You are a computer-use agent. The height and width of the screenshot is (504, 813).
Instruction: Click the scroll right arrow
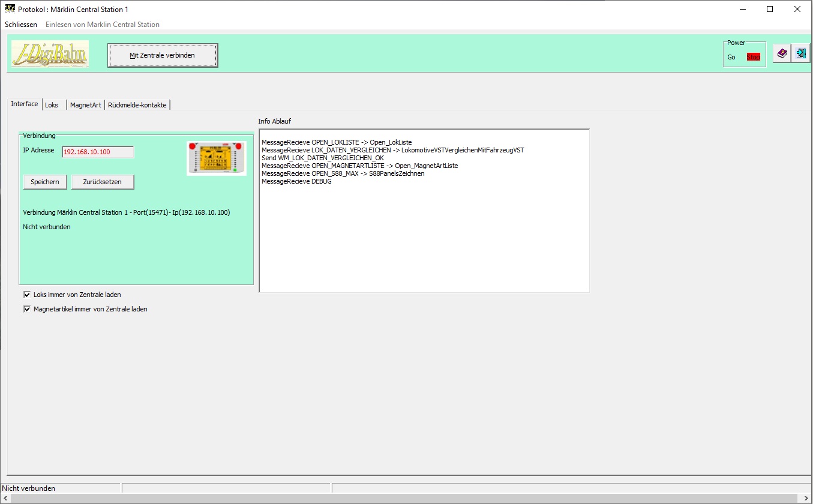(807, 499)
